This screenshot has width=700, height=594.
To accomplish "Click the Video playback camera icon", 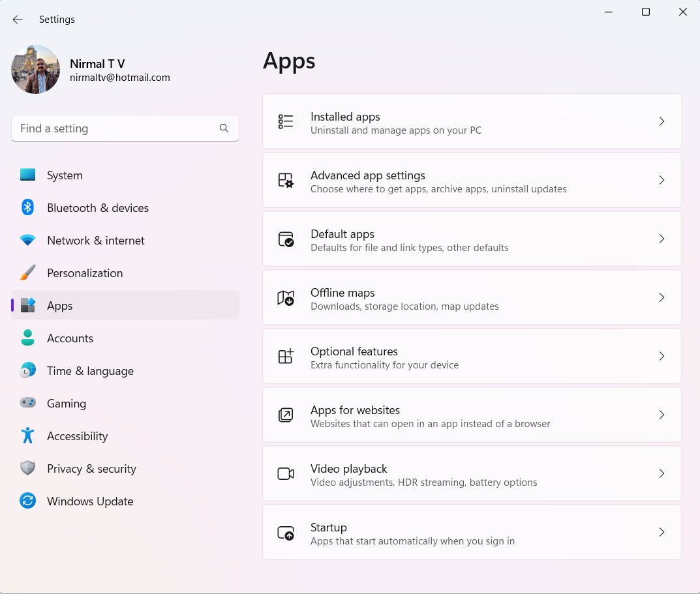I will (x=286, y=473).
